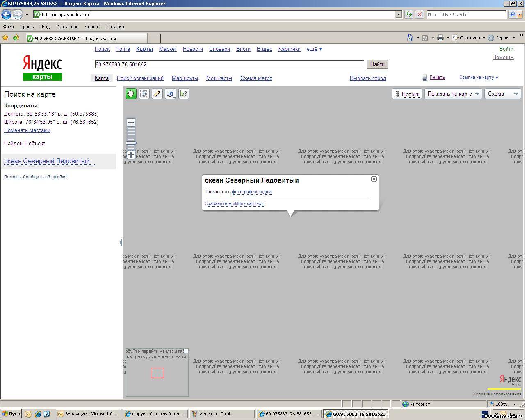Open recent pages dropdown arrow
Viewport: 525px width, 420px height.
click(27, 15)
